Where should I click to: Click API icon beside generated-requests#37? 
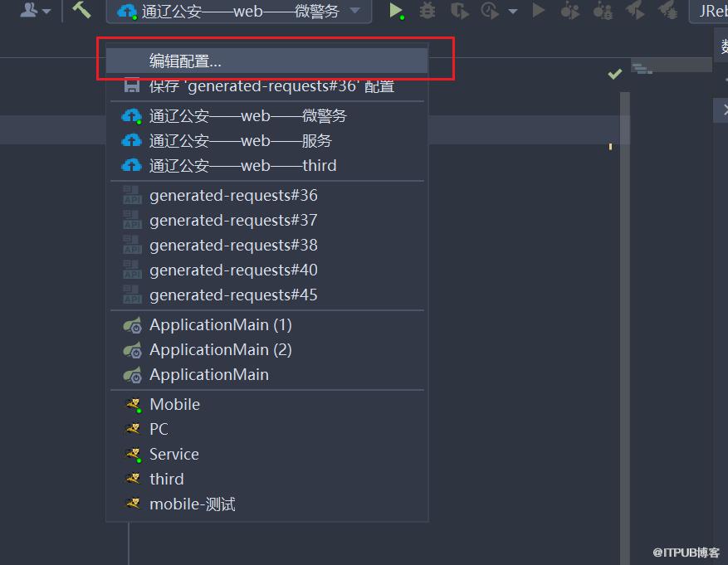[x=132, y=221]
